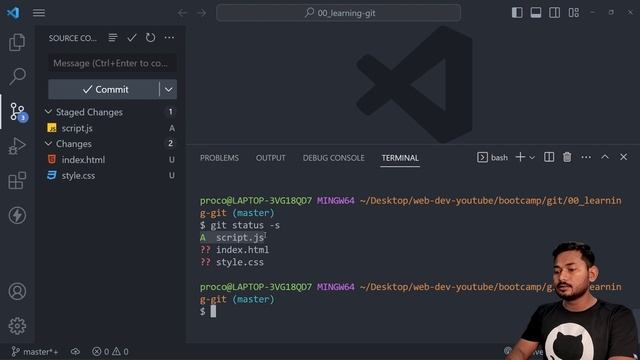Screen dimensions: 640x360
Task: Switch to the Output tab
Action: coord(270,158)
